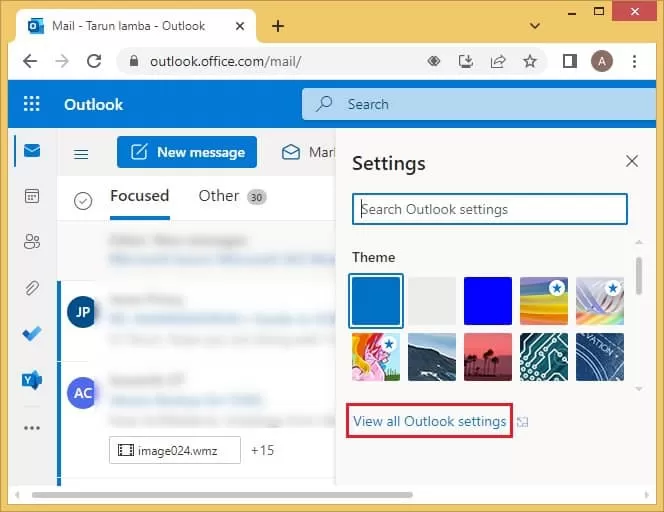Reload the page
This screenshot has height=512, width=664.
pos(94,61)
